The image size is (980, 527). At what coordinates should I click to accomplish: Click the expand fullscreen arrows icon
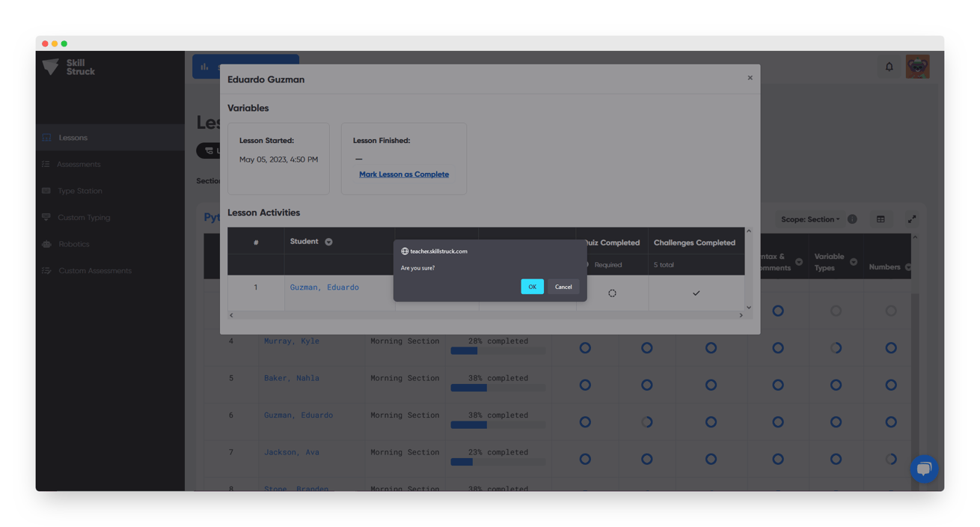click(911, 219)
